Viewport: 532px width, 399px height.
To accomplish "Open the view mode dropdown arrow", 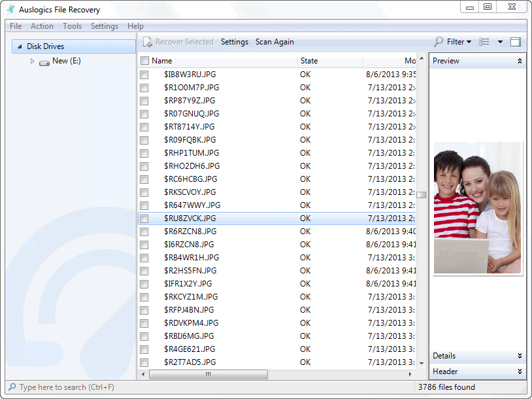I will [500, 42].
